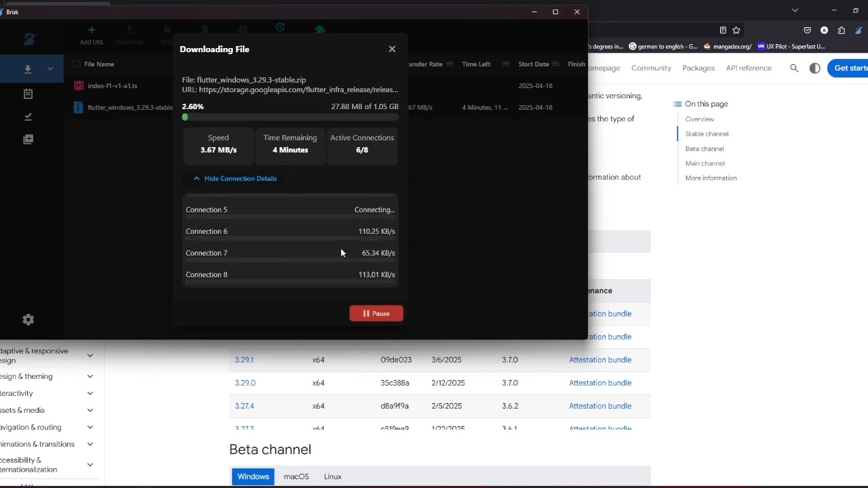Screen dimensions: 868x488
Task: Toggle the site light/dark theme
Action: click(815, 68)
